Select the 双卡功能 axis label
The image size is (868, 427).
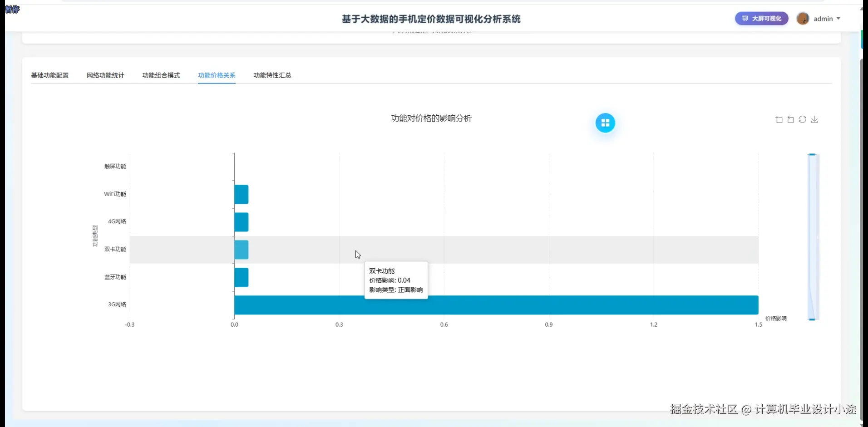tap(114, 249)
